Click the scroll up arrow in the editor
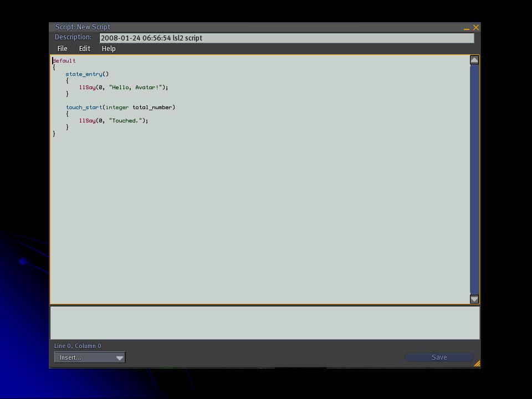The image size is (532, 399). tap(474, 60)
